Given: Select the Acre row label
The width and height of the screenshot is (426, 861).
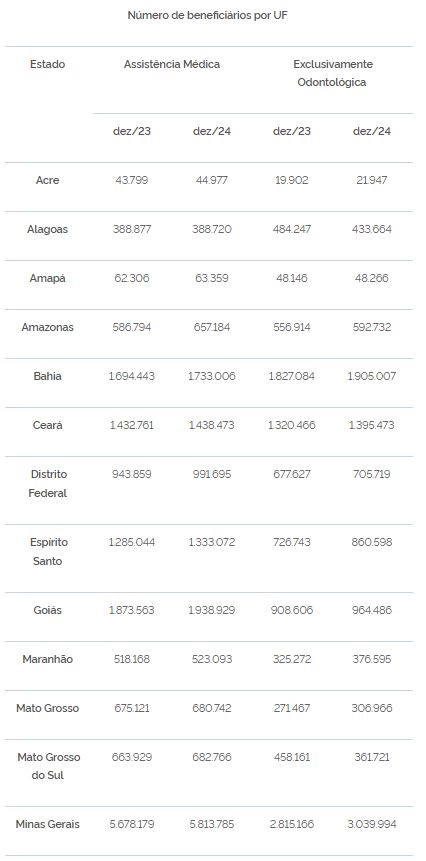Looking at the screenshot, I should point(47,180).
